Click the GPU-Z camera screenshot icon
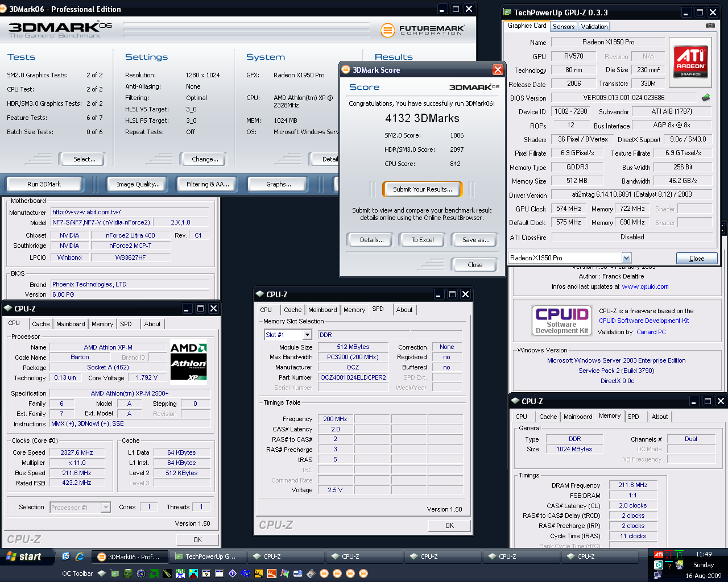 pyautogui.click(x=710, y=26)
